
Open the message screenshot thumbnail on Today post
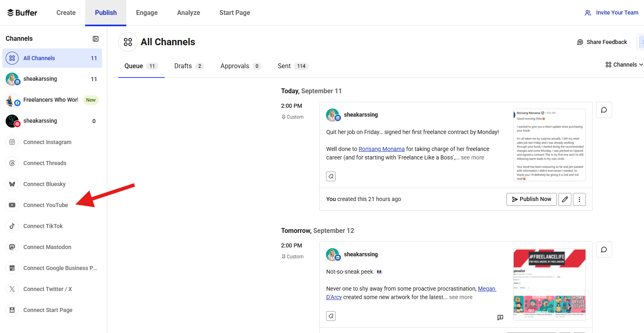[550, 145]
